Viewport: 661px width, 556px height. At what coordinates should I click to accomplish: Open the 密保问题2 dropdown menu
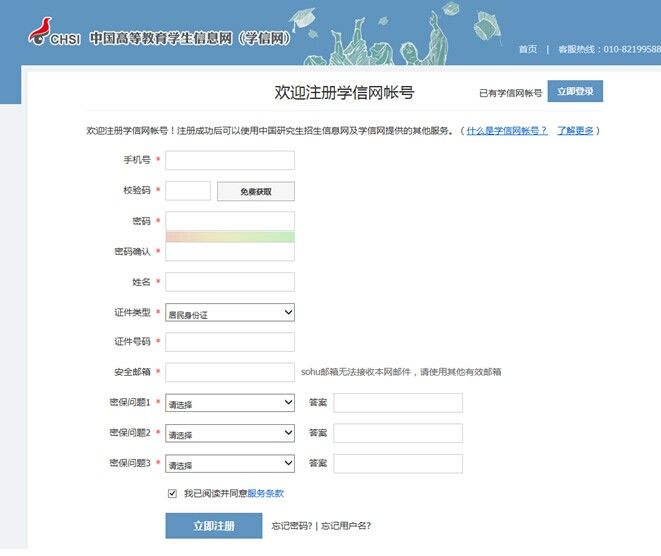click(x=230, y=433)
